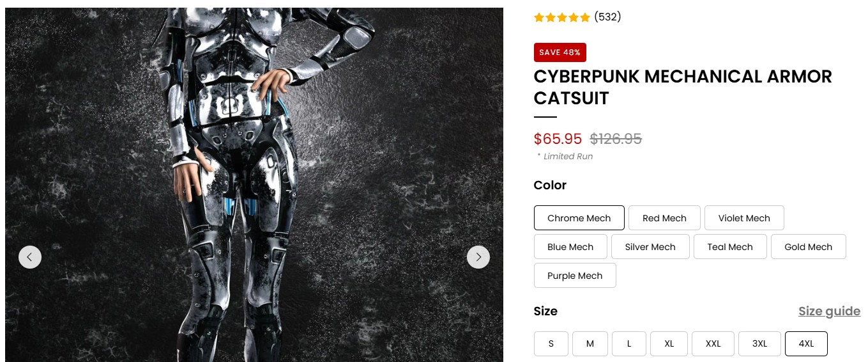Click the star rating icons
The image size is (868, 362).
(x=562, y=17)
